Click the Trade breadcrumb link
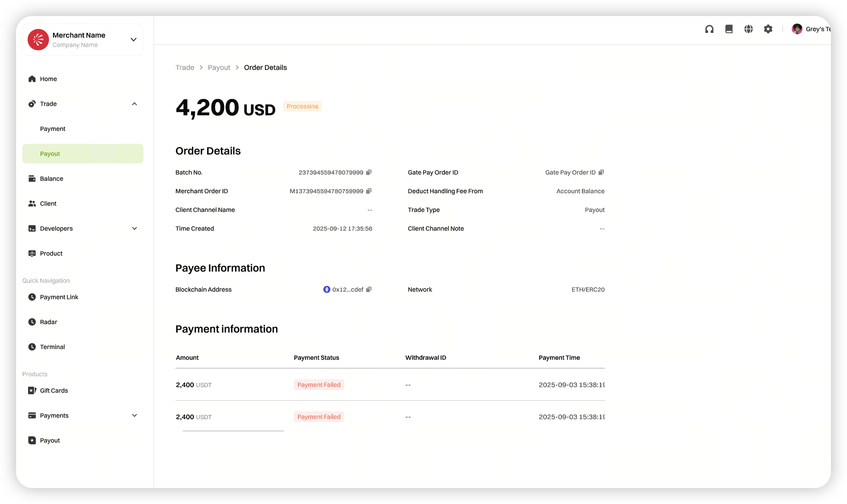This screenshot has width=847, height=504. pos(185,68)
